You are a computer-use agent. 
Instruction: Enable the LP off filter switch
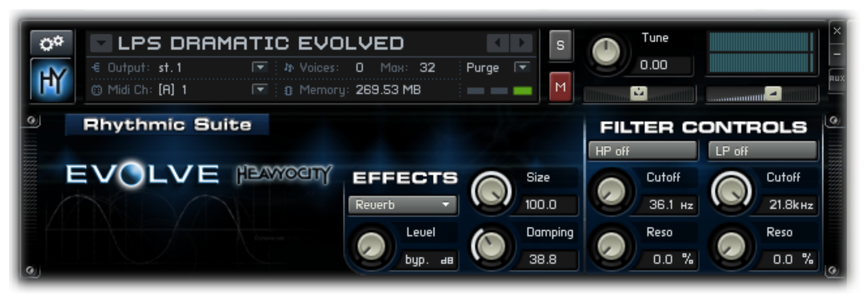point(762,151)
